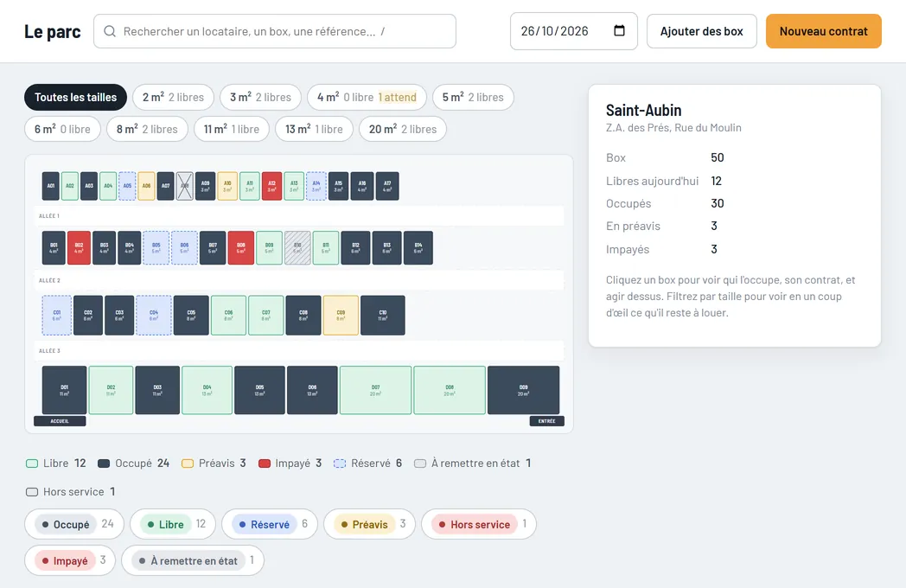Select occupied box D01

coord(65,390)
